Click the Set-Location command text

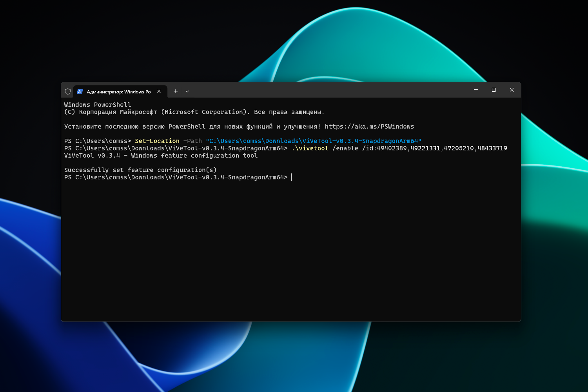point(157,141)
